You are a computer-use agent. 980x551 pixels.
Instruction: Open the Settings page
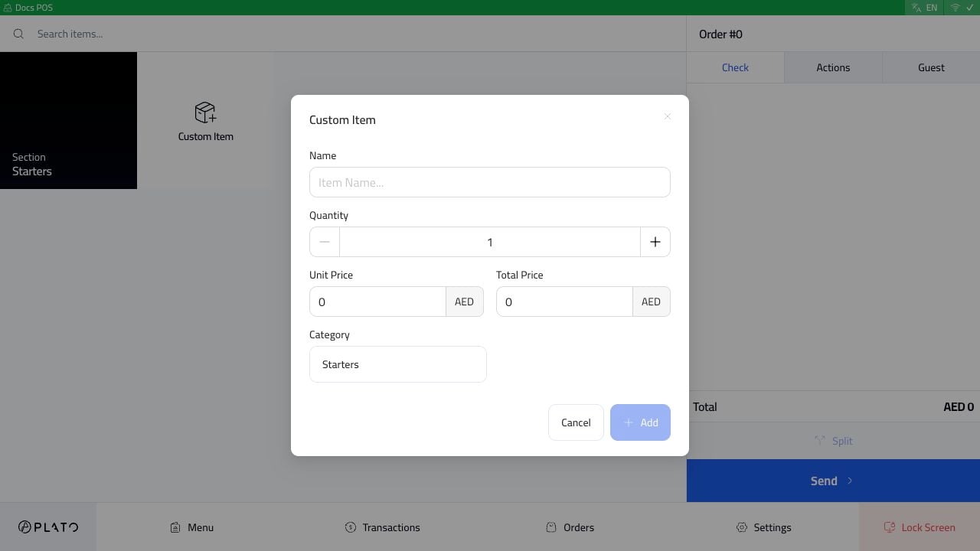(763, 527)
